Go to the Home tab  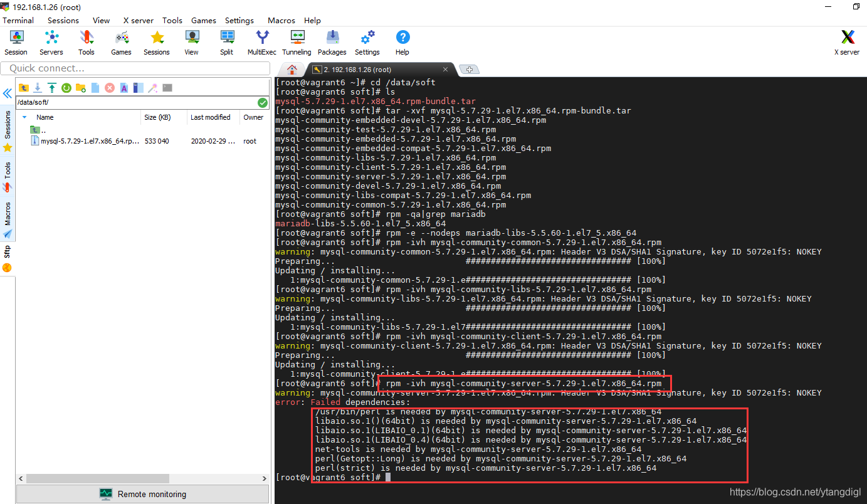(x=292, y=69)
